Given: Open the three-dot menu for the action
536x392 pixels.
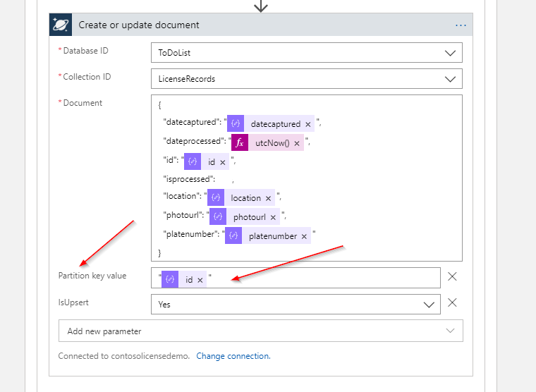Looking at the screenshot, I should pyautogui.click(x=461, y=25).
